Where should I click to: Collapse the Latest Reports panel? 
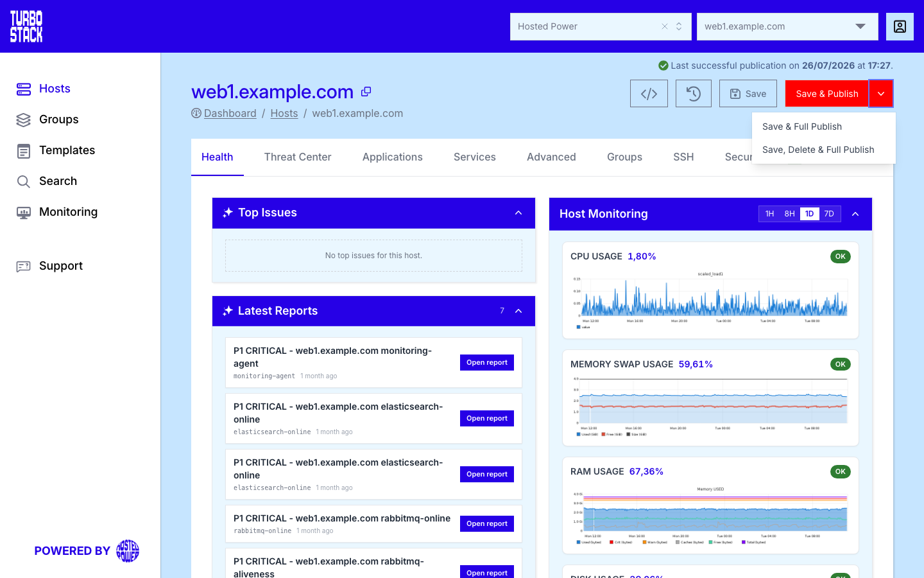(x=518, y=311)
